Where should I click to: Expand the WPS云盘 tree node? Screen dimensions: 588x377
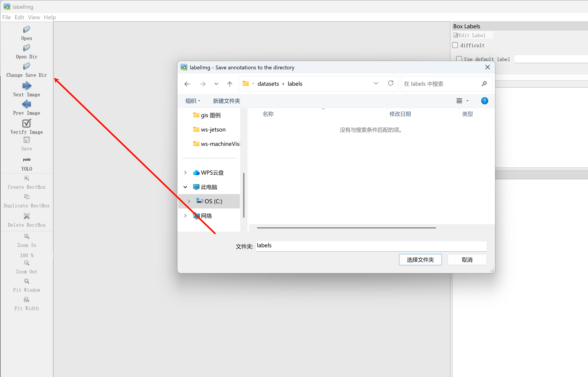coord(185,173)
